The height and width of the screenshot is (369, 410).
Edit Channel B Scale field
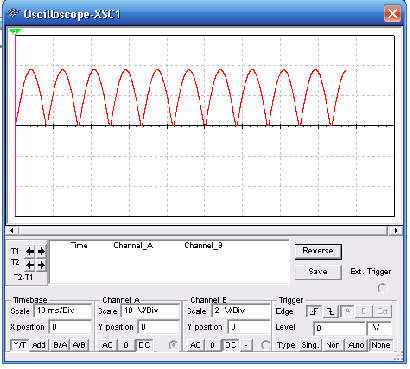point(241,311)
